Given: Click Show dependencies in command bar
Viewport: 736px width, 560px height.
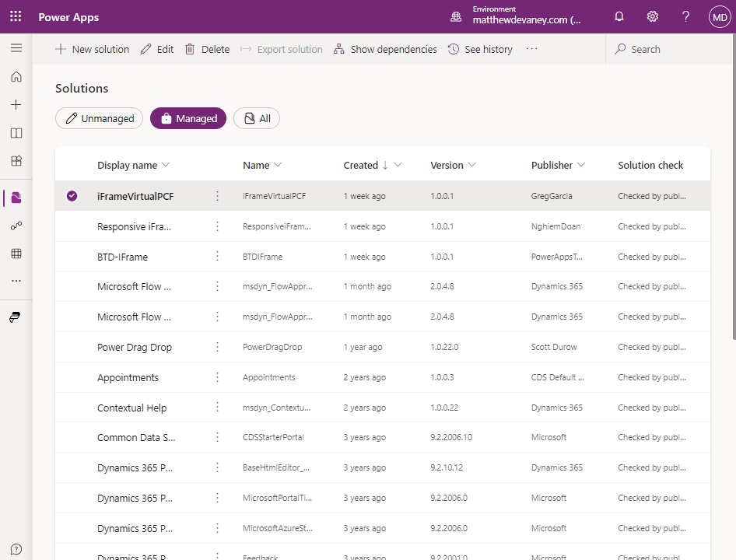Looking at the screenshot, I should (385, 49).
